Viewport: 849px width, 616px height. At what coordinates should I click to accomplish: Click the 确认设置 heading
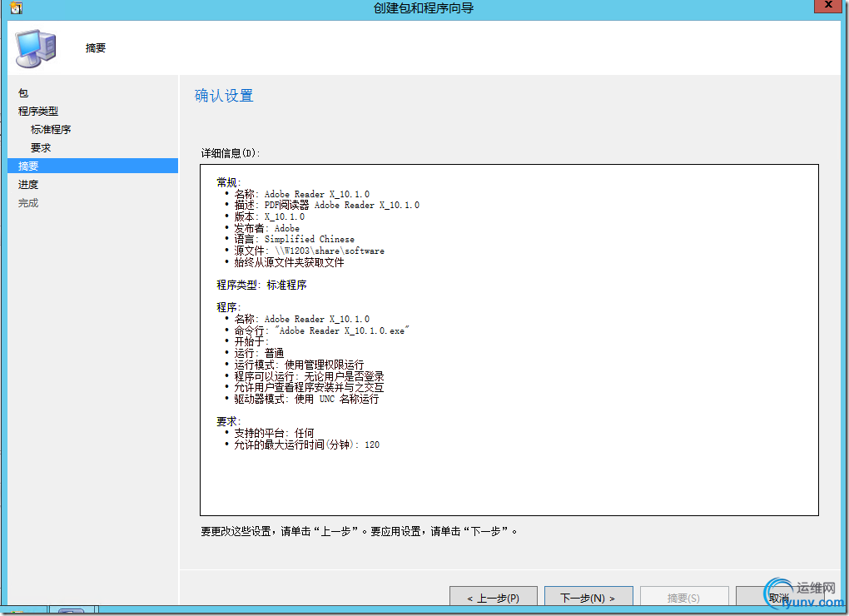pyautogui.click(x=224, y=96)
